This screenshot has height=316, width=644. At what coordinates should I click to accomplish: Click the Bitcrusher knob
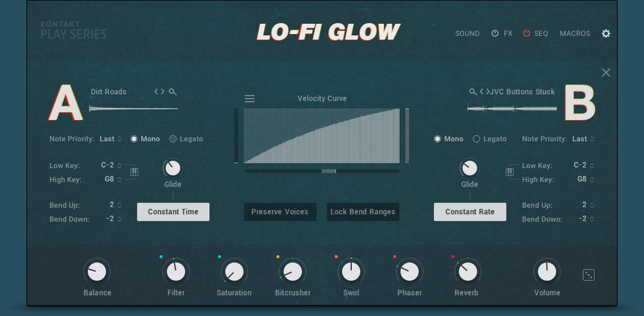click(293, 272)
